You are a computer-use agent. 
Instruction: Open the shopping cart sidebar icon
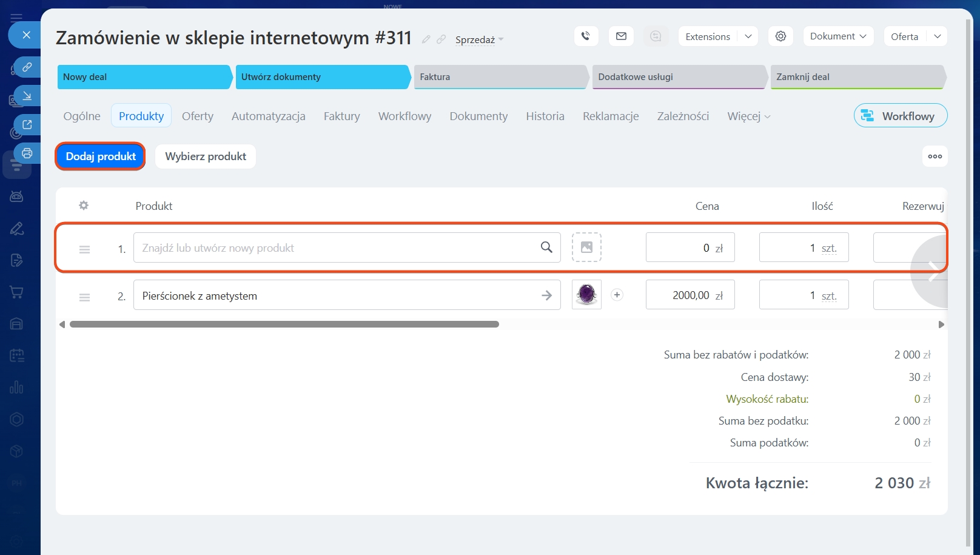17,292
